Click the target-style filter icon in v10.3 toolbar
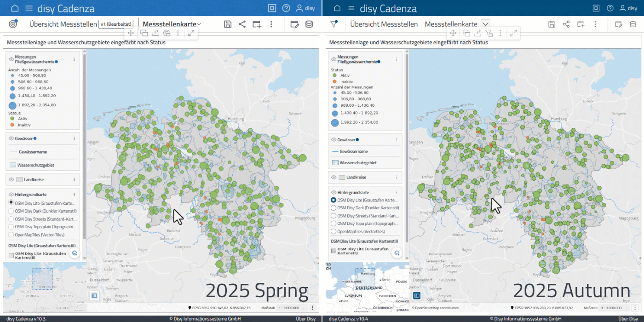Screen dimensions: 644x322 click(13, 24)
